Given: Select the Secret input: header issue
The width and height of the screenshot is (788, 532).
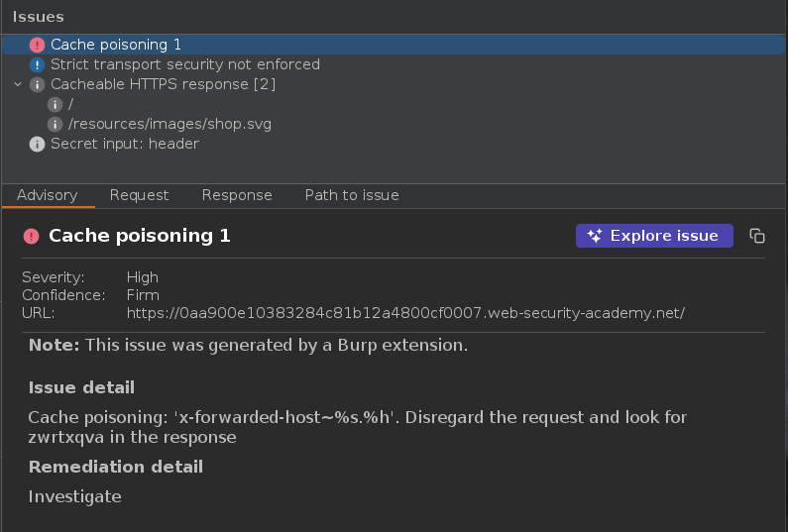Looking at the screenshot, I should 125,144.
